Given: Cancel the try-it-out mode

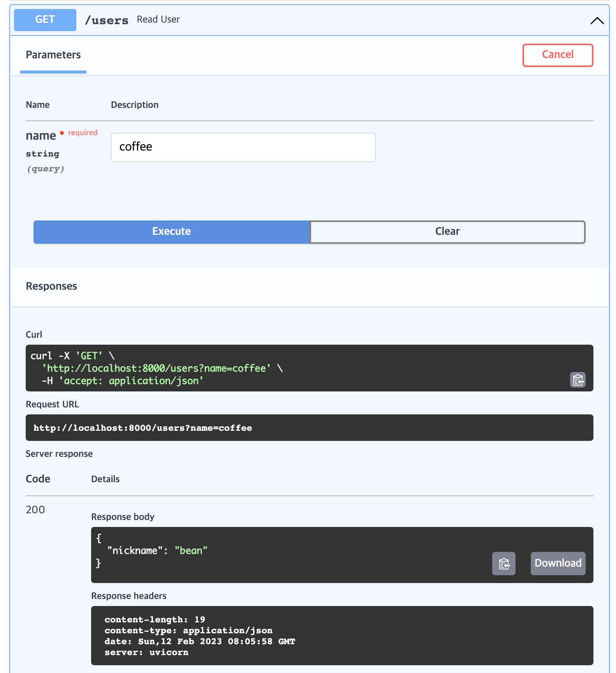Looking at the screenshot, I should (558, 55).
